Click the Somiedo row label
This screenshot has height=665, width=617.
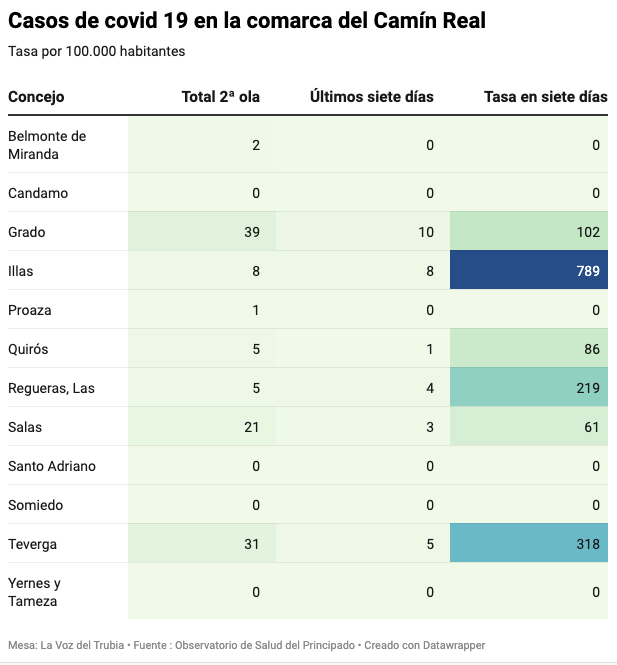coord(36,505)
